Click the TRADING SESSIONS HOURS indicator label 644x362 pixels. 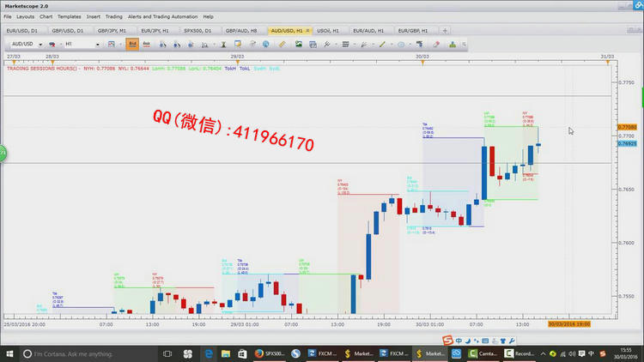click(x=42, y=69)
